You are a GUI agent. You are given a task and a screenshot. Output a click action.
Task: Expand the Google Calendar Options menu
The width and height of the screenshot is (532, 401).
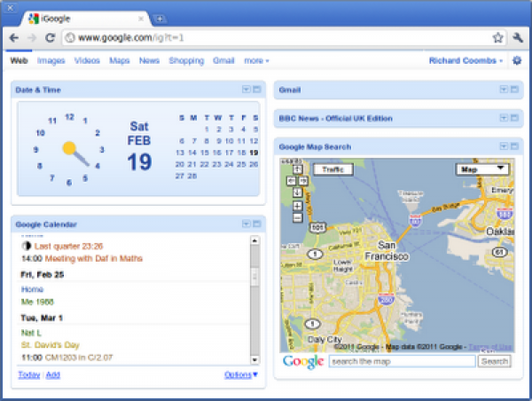click(x=241, y=375)
